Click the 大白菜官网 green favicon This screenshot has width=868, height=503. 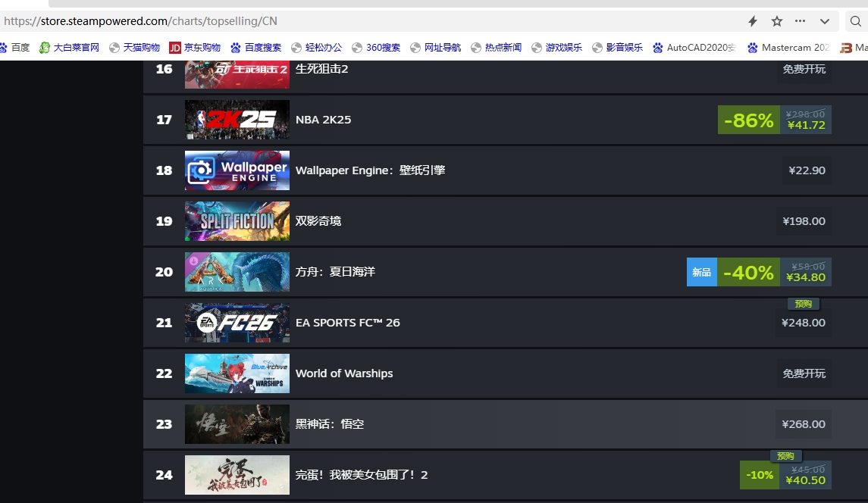44,48
